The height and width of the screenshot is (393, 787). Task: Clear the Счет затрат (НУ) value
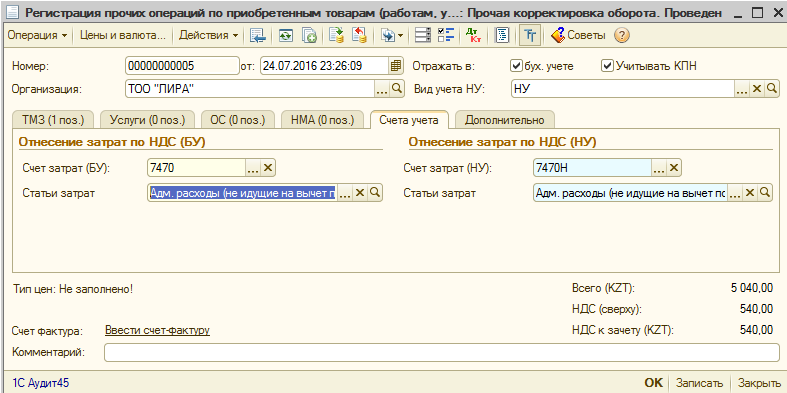[674, 168]
